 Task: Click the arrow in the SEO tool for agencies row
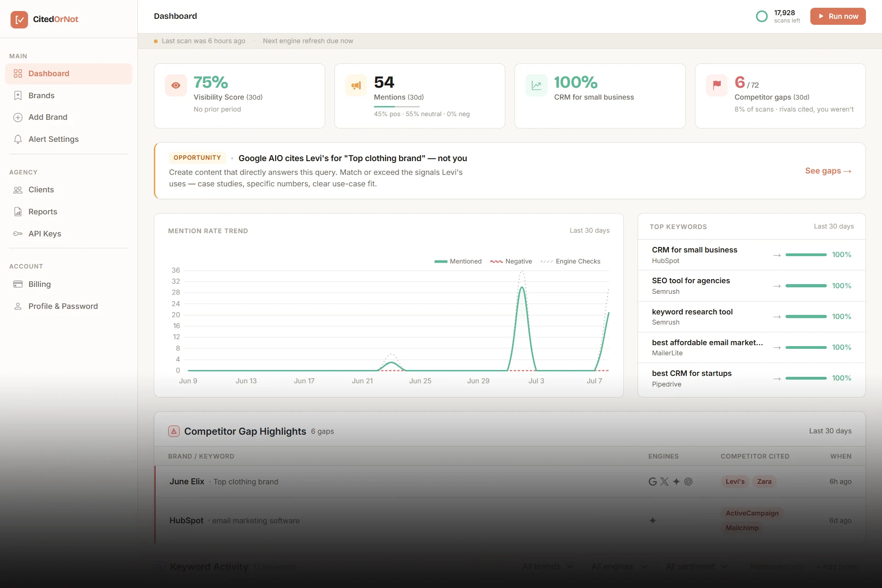pos(777,286)
